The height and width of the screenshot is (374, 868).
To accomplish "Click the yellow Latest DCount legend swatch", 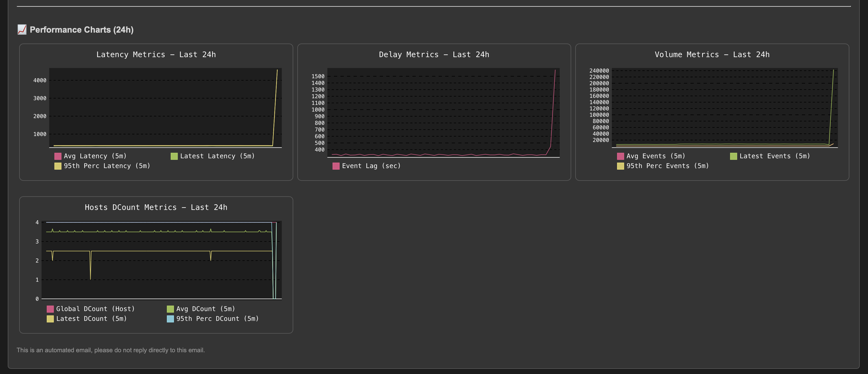I will click(x=50, y=319).
